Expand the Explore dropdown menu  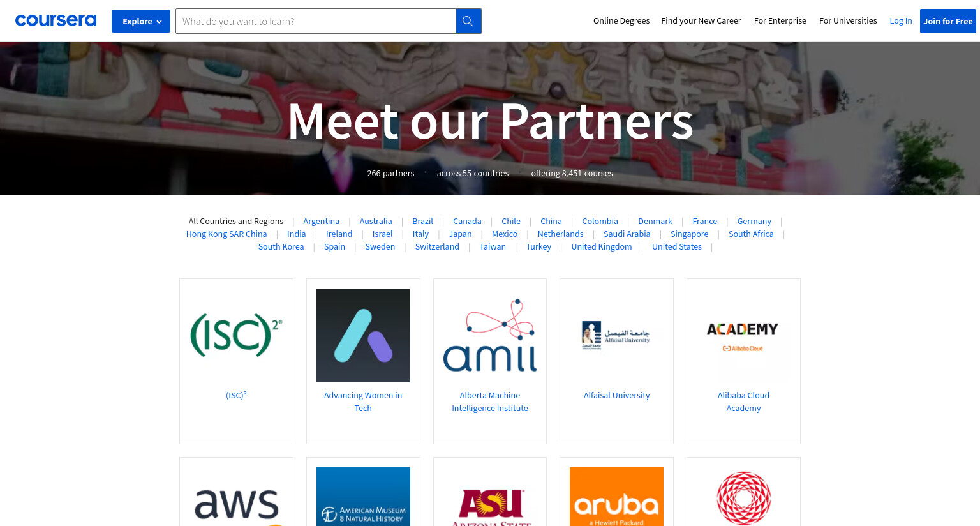[x=141, y=21]
